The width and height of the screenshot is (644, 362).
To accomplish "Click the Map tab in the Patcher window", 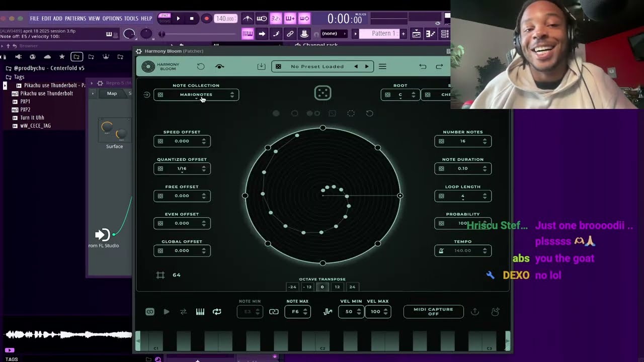I will pyautogui.click(x=112, y=94).
